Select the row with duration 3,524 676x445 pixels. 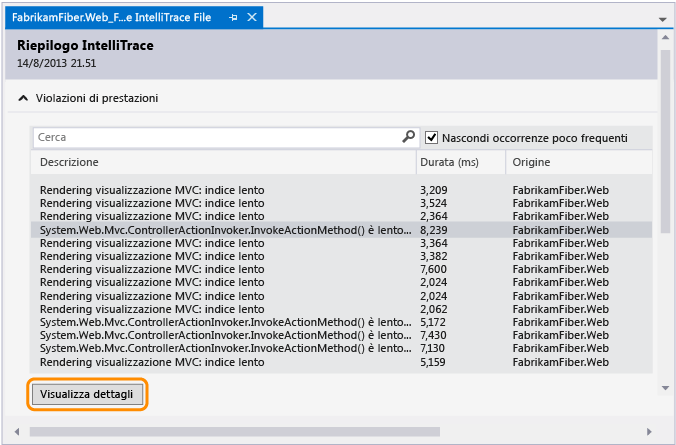[x=341, y=203]
